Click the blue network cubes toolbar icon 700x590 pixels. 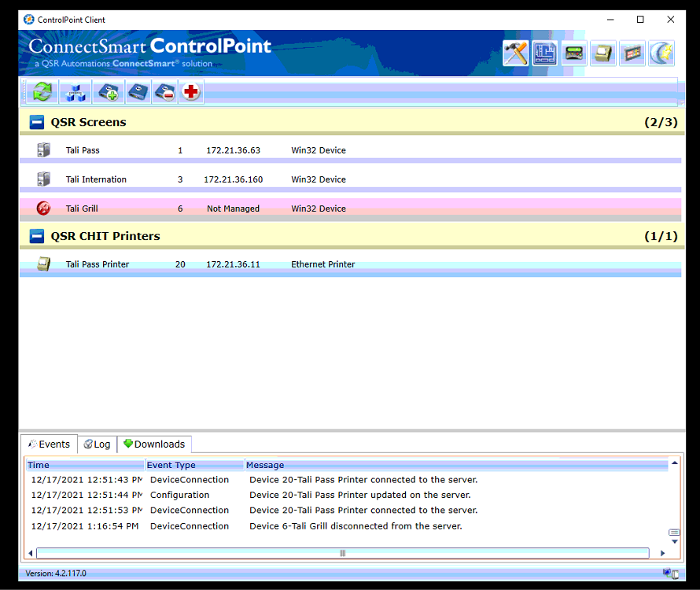76,92
